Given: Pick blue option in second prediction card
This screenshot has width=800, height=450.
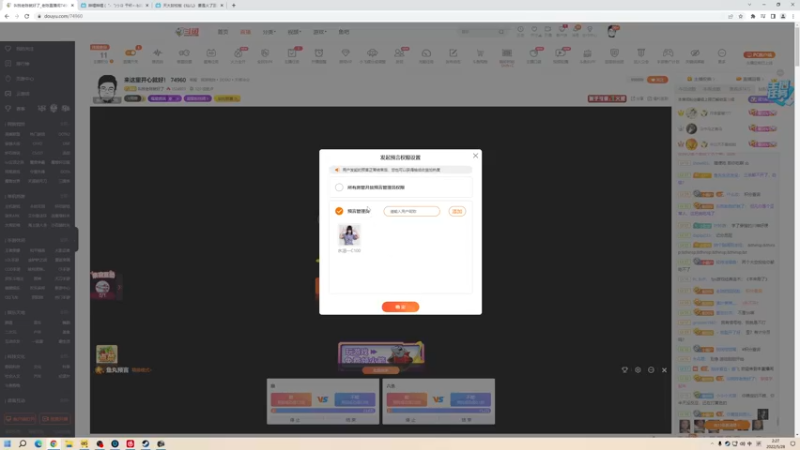Looking at the screenshot, I should [470, 399].
